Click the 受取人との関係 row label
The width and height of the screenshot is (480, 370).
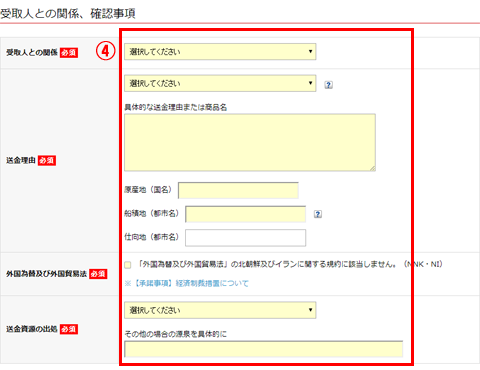tap(32, 52)
